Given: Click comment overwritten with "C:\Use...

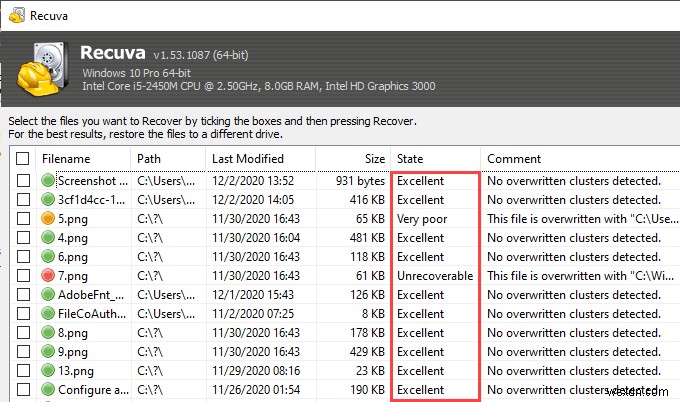Looking at the screenshot, I should 582,219.
